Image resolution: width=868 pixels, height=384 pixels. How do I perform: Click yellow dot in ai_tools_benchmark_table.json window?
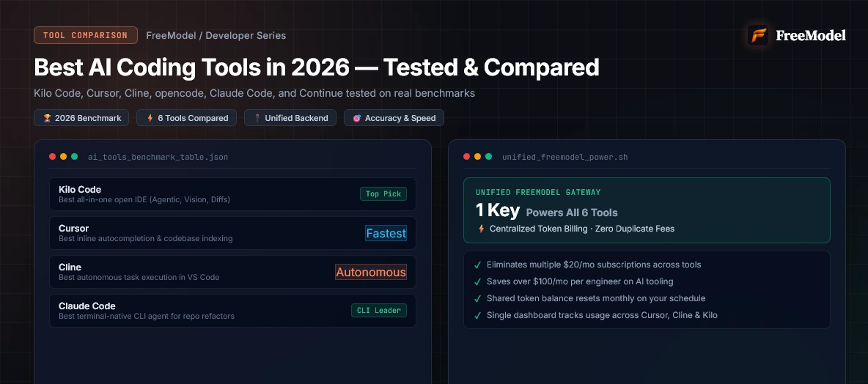[x=64, y=157]
